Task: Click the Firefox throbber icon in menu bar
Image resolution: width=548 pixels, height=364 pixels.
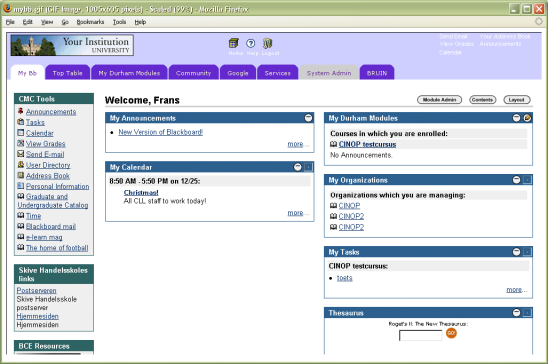Action: (x=539, y=22)
